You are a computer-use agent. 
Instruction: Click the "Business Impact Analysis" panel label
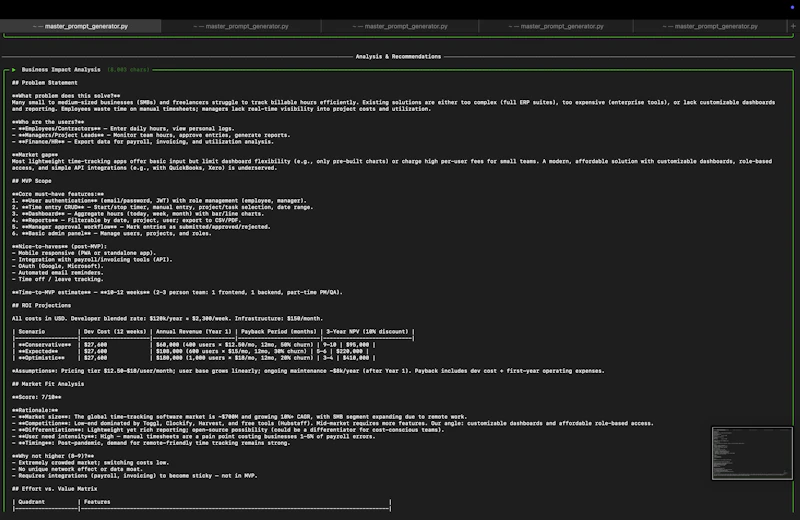(61, 70)
